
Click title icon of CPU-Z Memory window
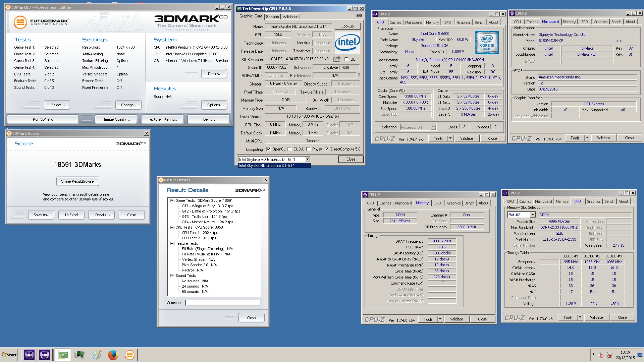[x=365, y=195]
